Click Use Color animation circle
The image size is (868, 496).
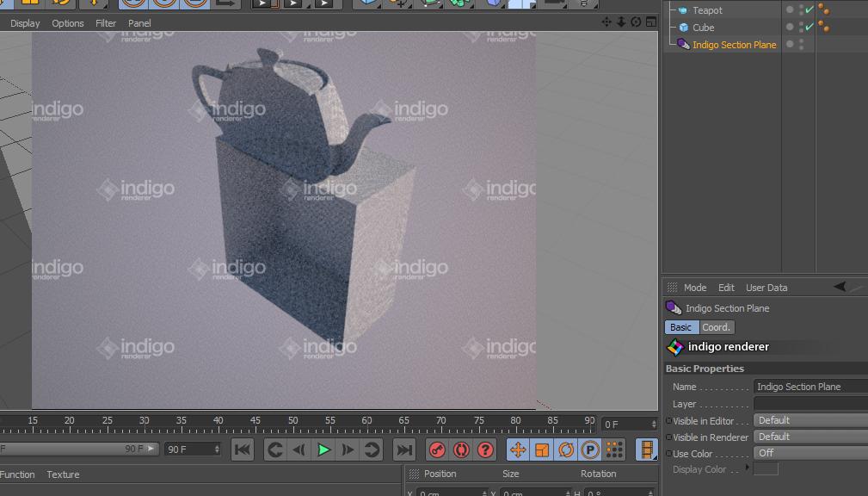(668, 453)
